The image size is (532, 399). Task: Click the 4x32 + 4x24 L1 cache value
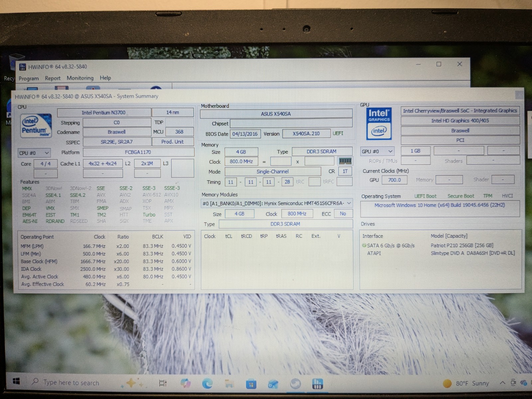click(103, 164)
